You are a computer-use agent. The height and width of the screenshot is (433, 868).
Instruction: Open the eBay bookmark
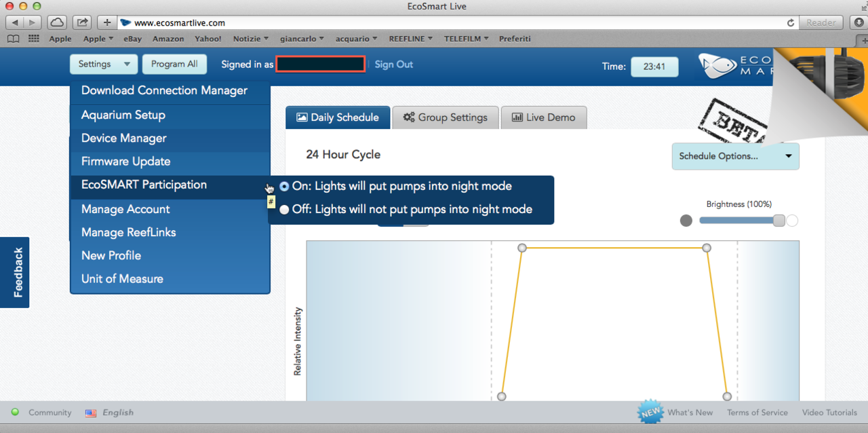(x=133, y=39)
